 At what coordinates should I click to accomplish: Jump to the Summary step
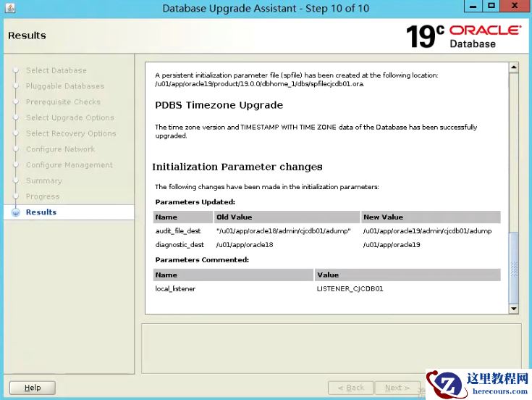point(44,181)
